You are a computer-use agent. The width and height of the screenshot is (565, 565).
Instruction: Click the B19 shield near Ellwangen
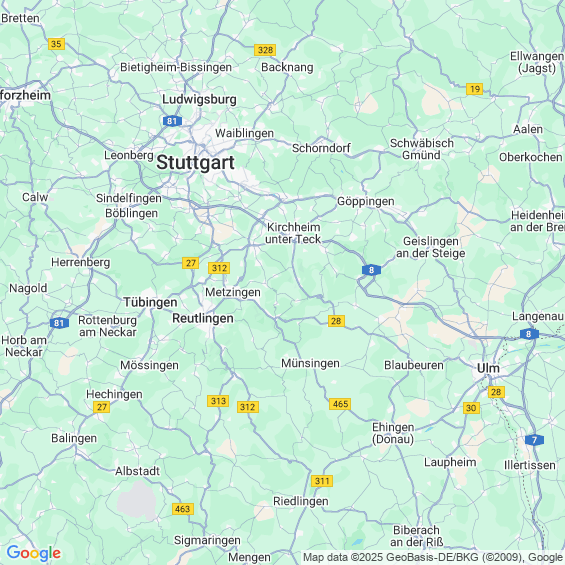coord(475,89)
